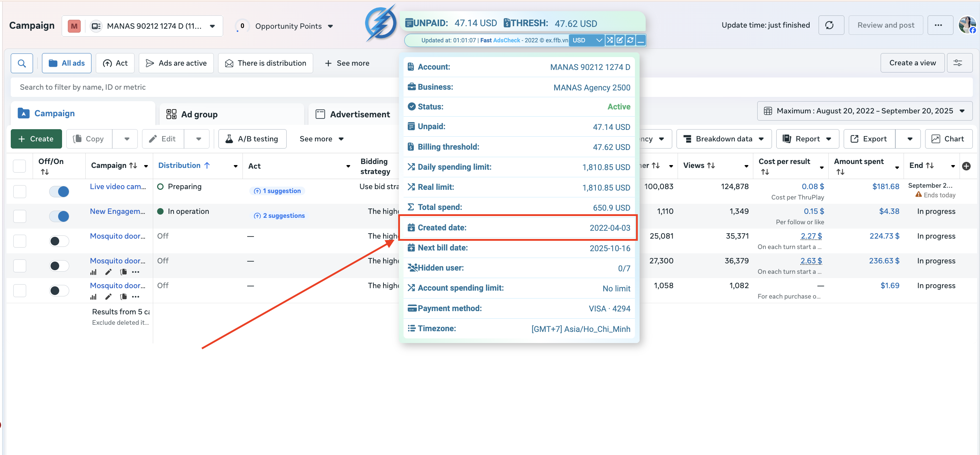The image size is (980, 455).
Task: Click the Fast AdsCheck lightning logo
Action: tap(381, 23)
